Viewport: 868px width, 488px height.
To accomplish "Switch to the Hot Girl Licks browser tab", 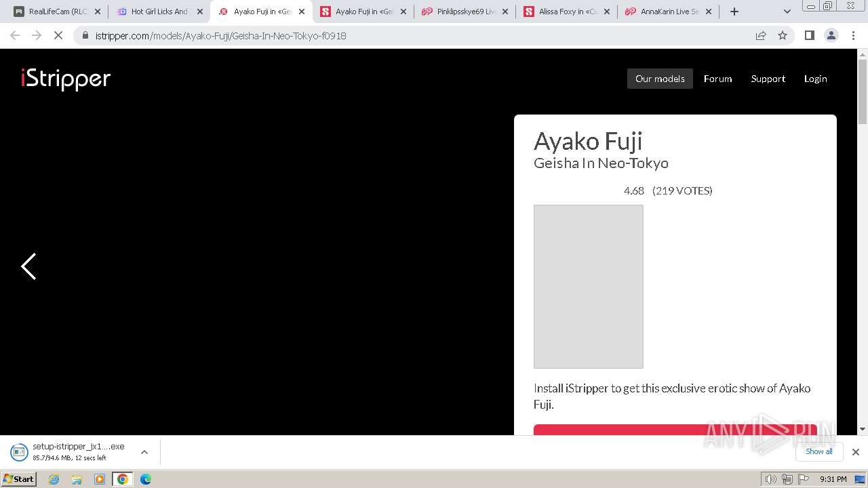I will 159,12.
